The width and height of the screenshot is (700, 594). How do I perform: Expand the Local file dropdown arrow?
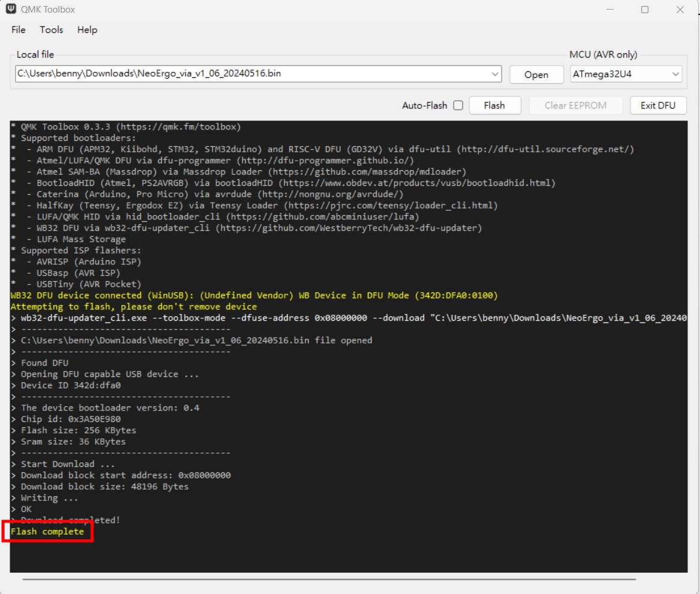[494, 74]
